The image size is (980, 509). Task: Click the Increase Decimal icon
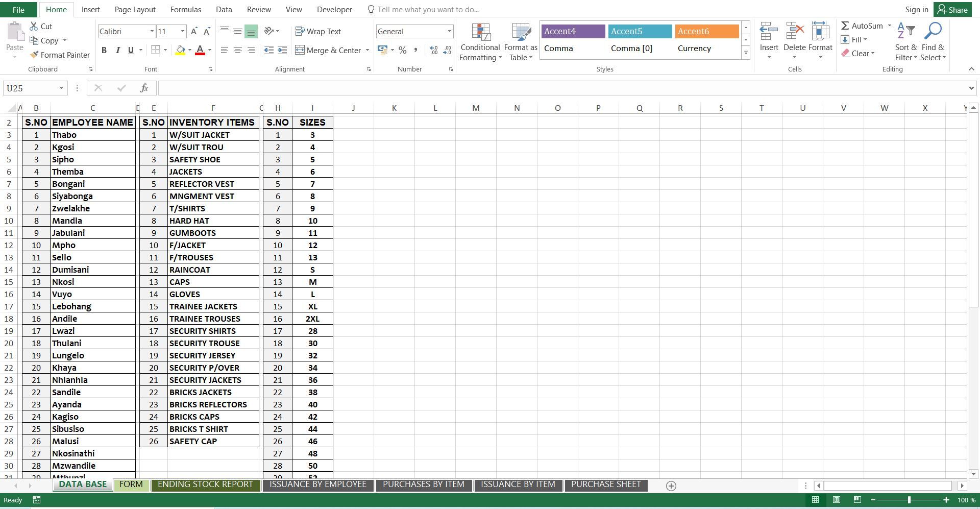pos(433,50)
